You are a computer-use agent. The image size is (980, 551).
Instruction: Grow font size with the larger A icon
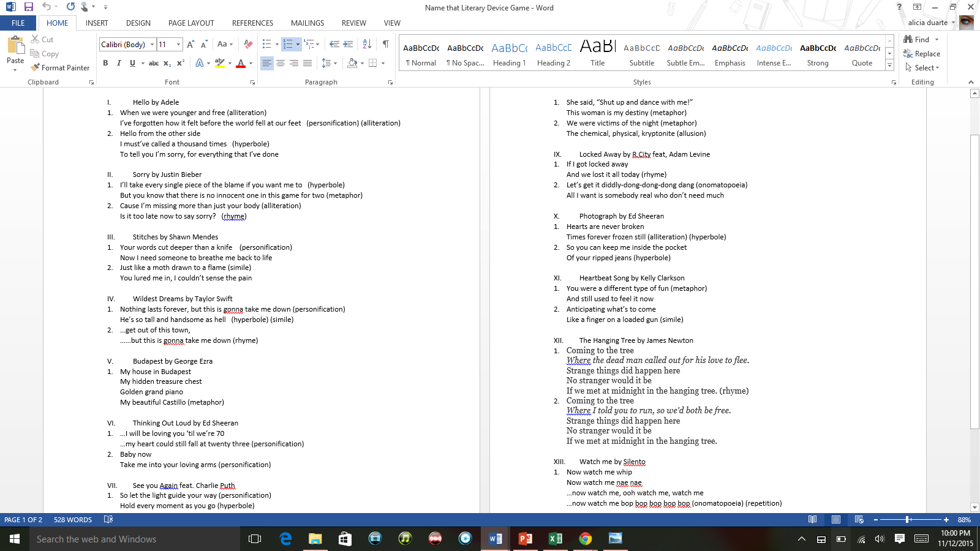point(190,44)
